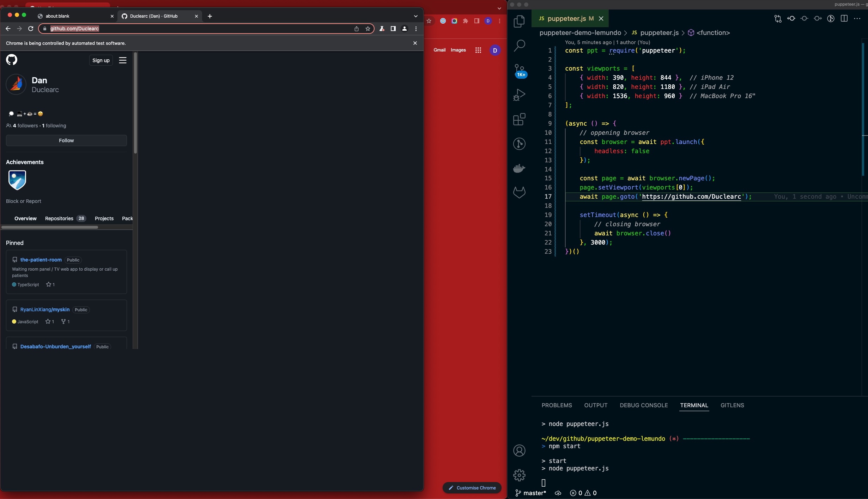Open Source Control with the 1K+ badge

point(520,71)
